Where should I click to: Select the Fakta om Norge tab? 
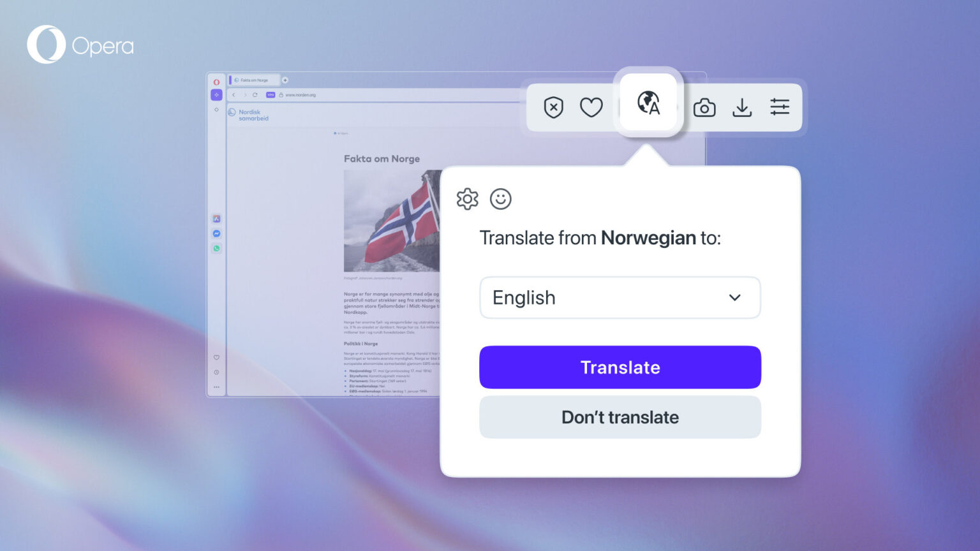pos(254,80)
